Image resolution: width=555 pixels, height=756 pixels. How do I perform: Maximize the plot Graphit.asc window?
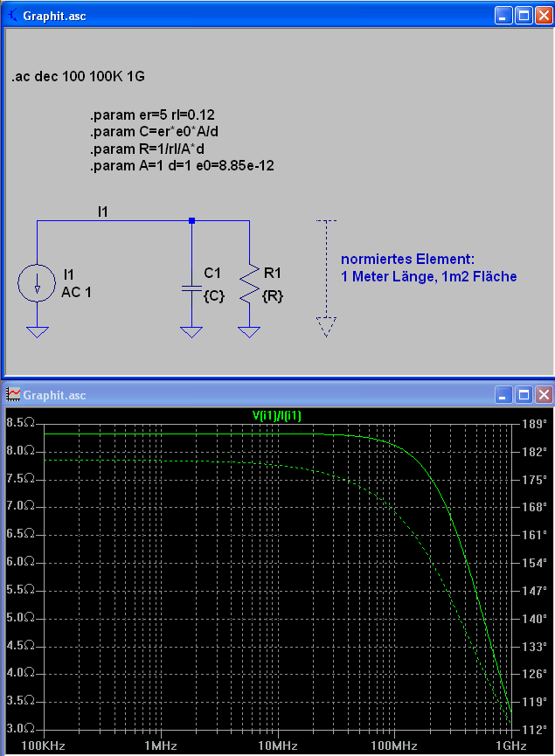click(x=524, y=395)
